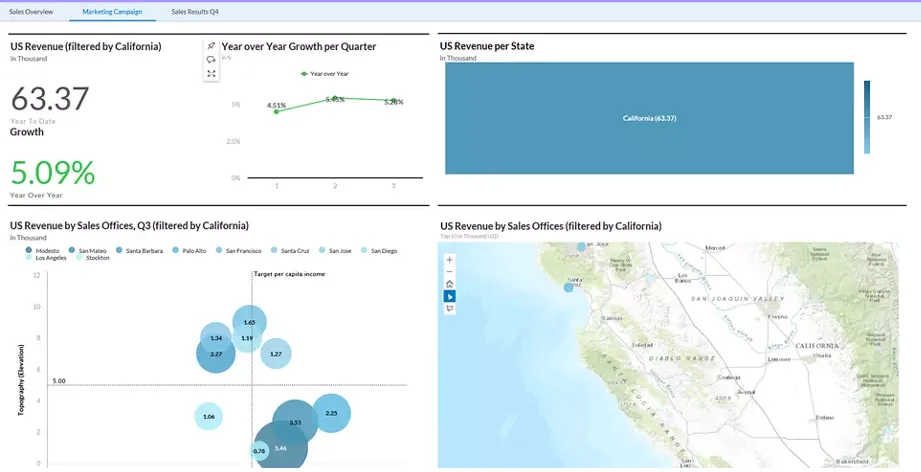Activate the map pointer selection tool
921x472 pixels.
449,296
